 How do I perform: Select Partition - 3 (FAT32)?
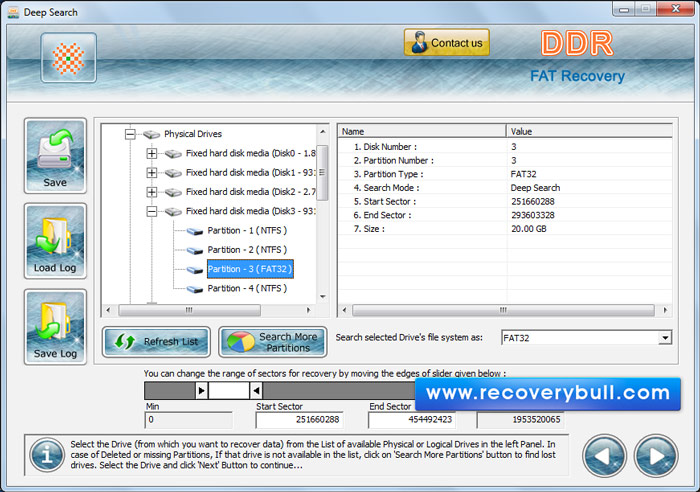tap(250, 269)
